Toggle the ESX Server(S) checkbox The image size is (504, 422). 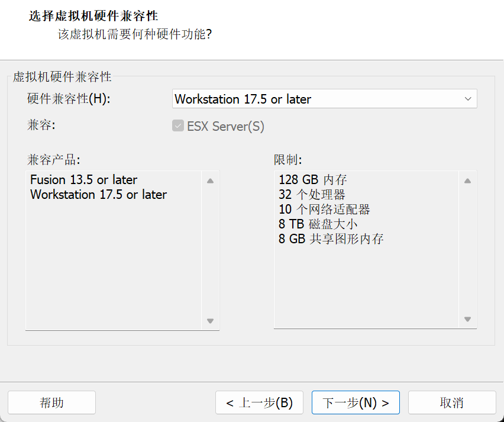click(x=177, y=125)
